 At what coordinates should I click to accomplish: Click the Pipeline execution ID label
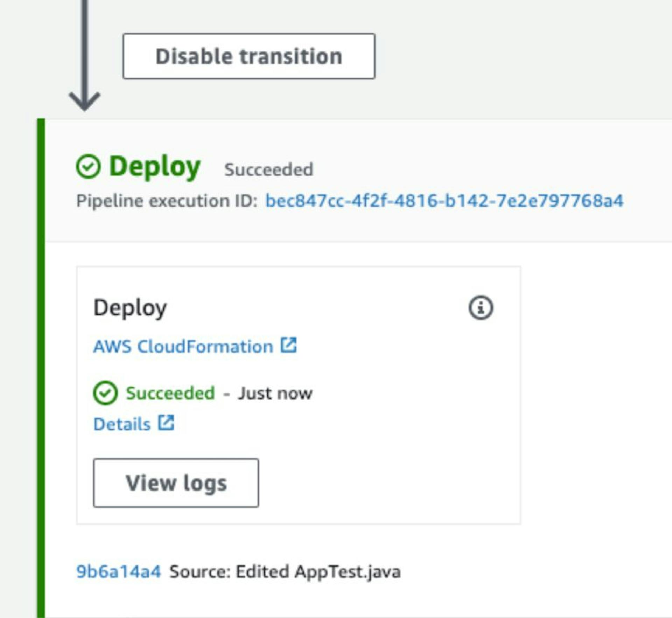click(167, 201)
